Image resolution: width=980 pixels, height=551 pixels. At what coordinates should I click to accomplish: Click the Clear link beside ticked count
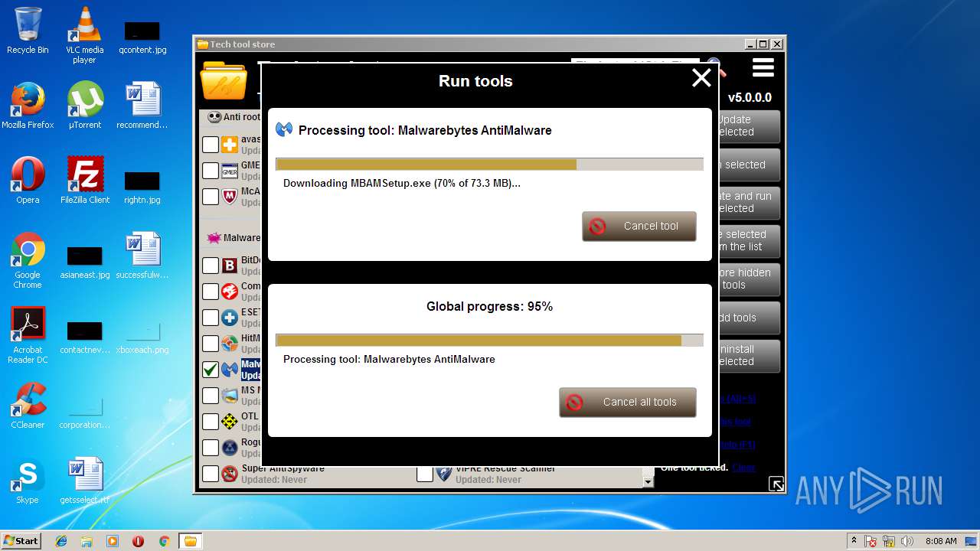[743, 468]
